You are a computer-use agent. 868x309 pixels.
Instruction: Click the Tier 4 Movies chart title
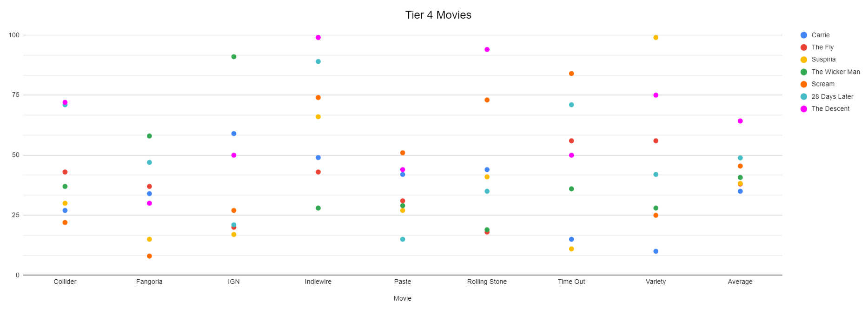438,15
